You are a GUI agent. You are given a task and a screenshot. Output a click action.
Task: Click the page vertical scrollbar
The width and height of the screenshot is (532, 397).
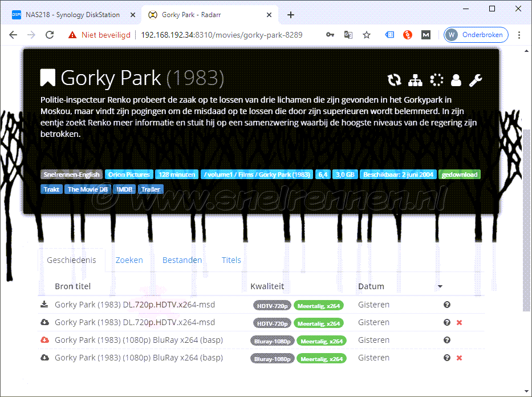click(526, 220)
